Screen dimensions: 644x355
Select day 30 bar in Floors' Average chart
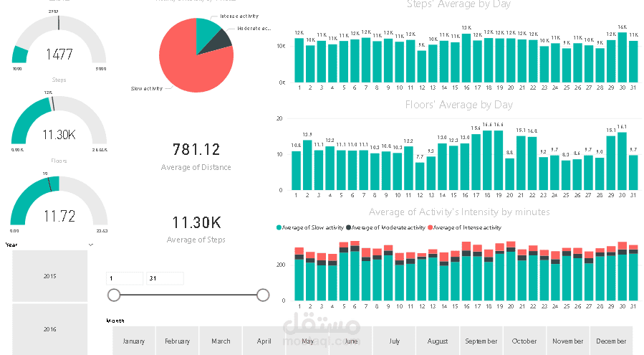point(623,161)
